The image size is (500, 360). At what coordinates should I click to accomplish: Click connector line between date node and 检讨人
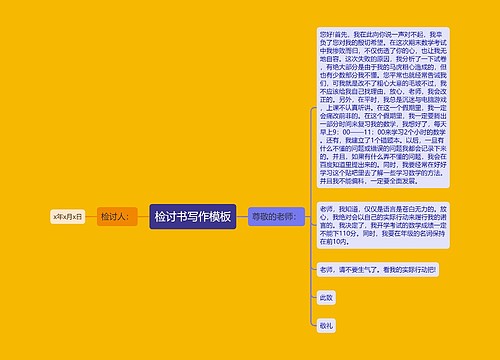point(91,217)
